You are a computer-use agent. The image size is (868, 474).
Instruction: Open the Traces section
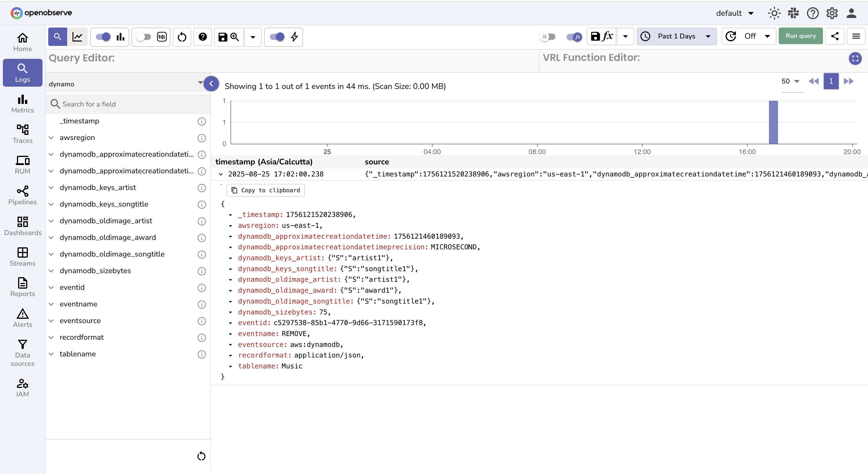[22, 134]
